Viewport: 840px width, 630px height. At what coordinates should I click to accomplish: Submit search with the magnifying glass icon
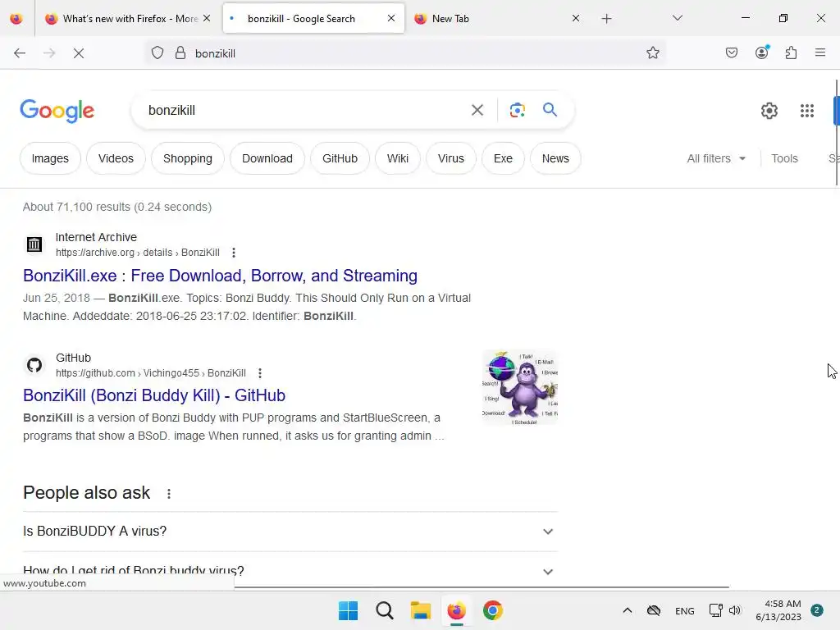550,110
